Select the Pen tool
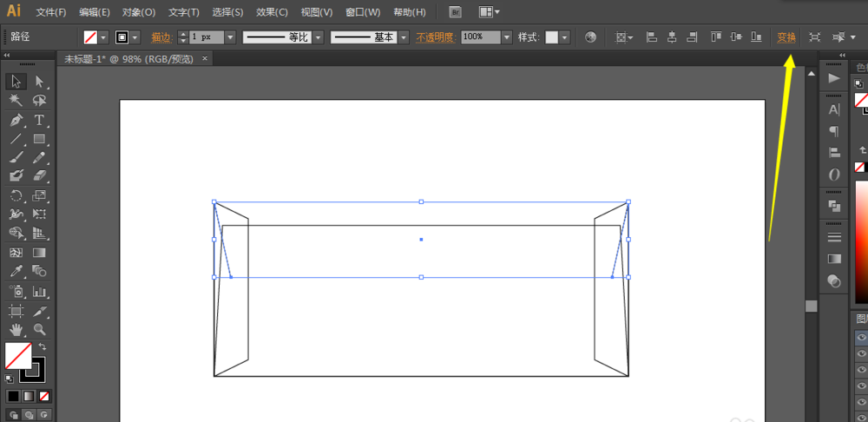This screenshot has height=422, width=868. coord(16,120)
